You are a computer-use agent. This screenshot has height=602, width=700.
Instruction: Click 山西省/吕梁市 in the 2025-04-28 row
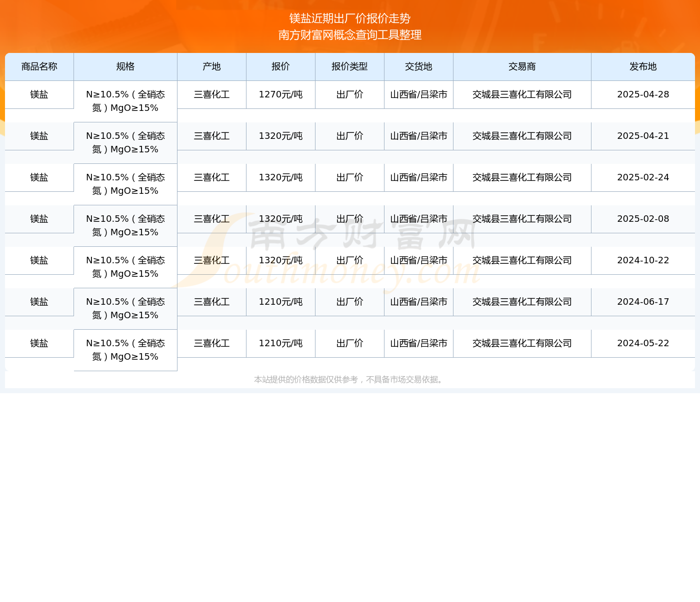point(419,94)
